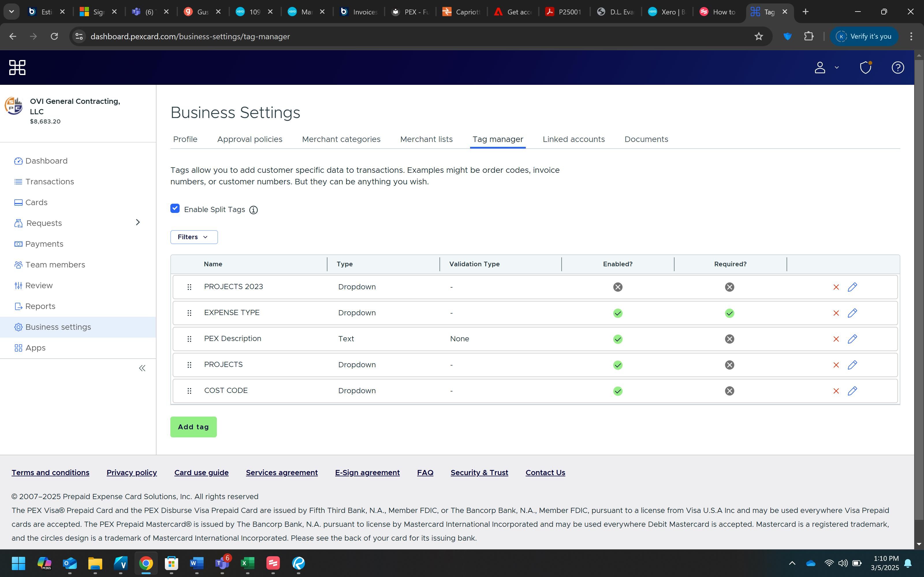Click the Add tag button
Viewport: 924px width, 577px height.
(x=193, y=427)
